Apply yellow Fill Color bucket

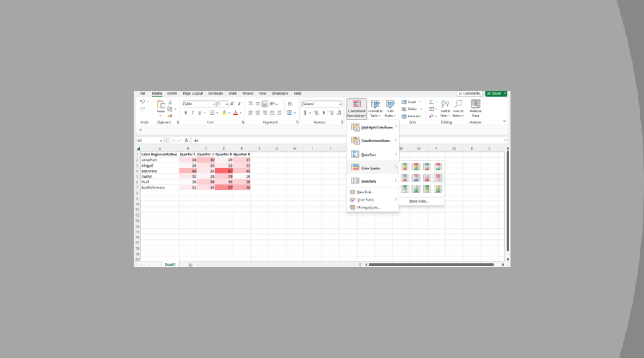(224, 112)
